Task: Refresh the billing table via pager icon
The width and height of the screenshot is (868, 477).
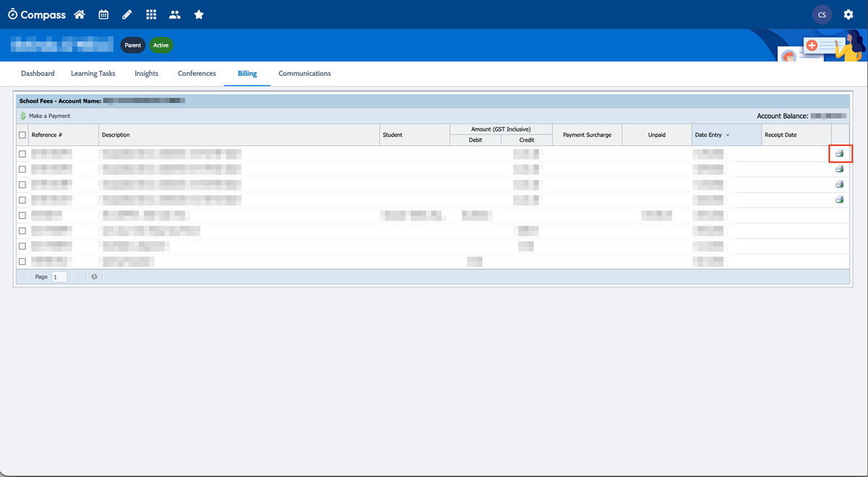Action: point(94,277)
